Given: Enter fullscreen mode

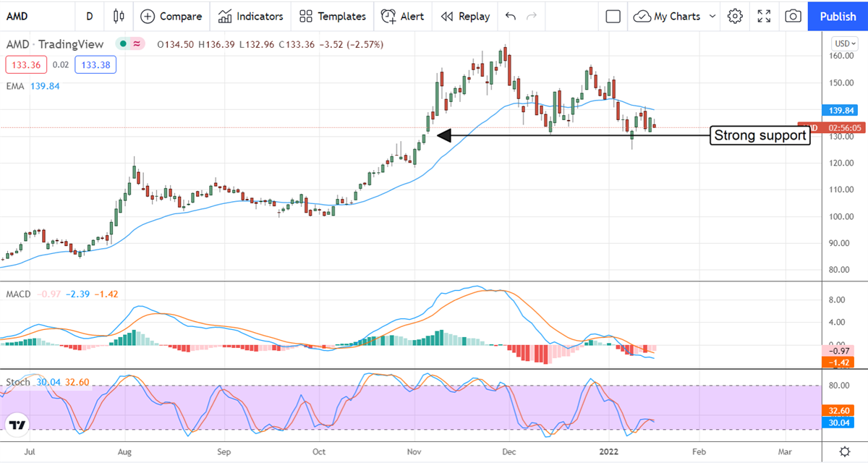Looking at the screenshot, I should click(764, 16).
